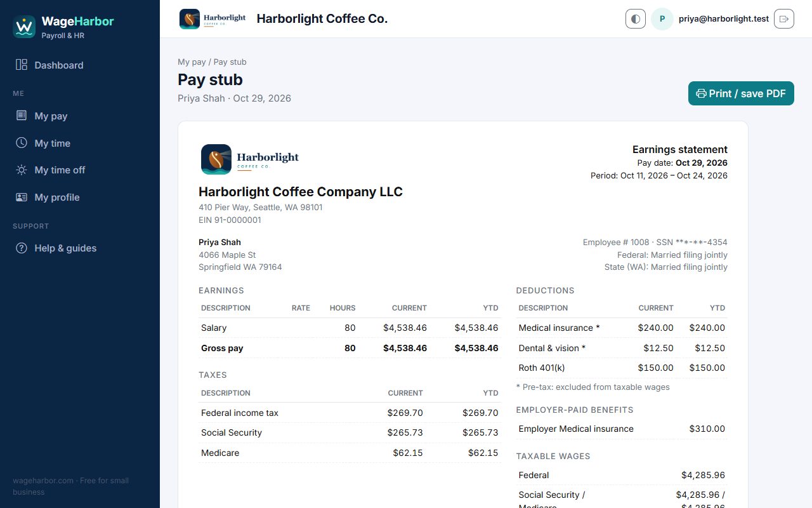Click the Roth 401(k) deduction label
812x508 pixels.
(542, 368)
